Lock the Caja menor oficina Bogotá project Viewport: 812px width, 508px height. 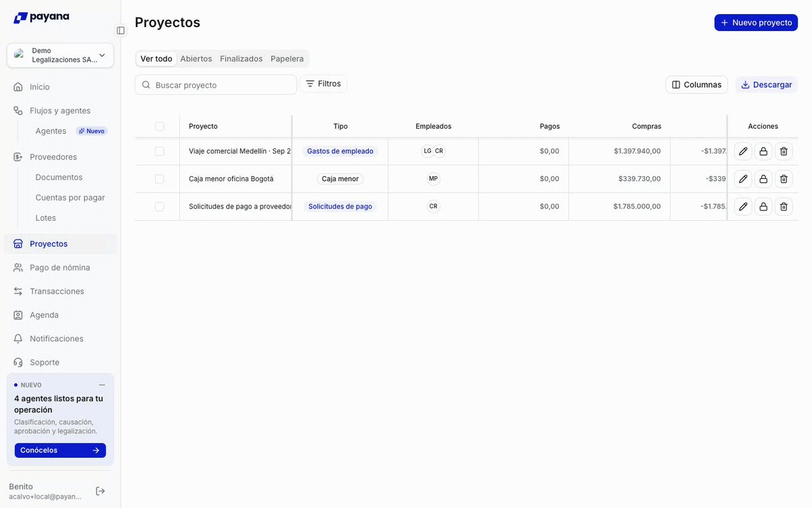click(x=763, y=179)
